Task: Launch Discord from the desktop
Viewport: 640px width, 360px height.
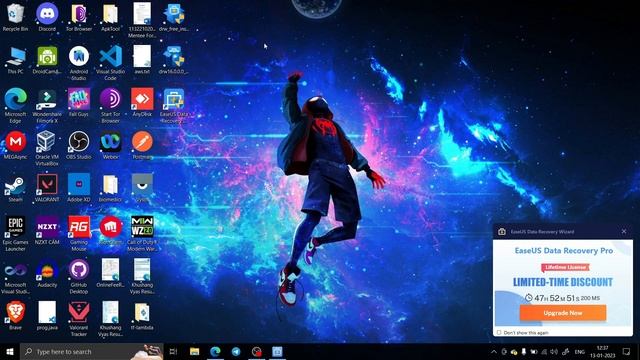Action: pos(47,17)
